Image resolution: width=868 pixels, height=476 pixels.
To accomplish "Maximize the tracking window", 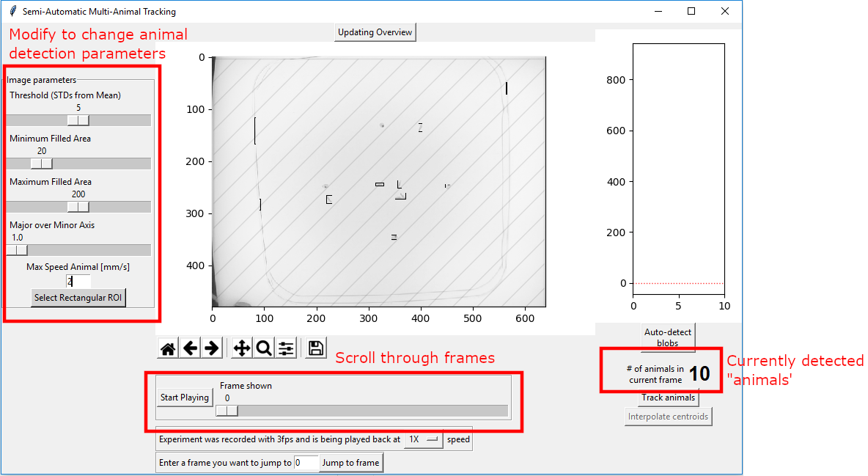I will tap(691, 11).
